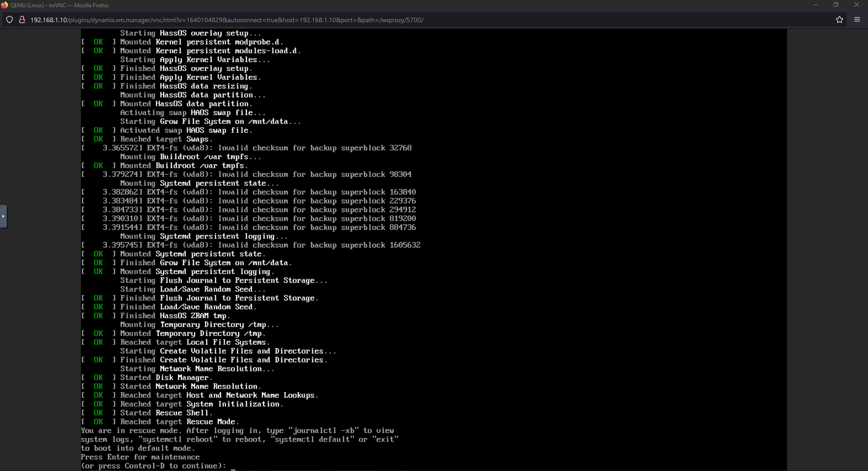Click 'Invalid checksum for backup superblock 884736' line
The image size is (868, 471).
click(249, 228)
